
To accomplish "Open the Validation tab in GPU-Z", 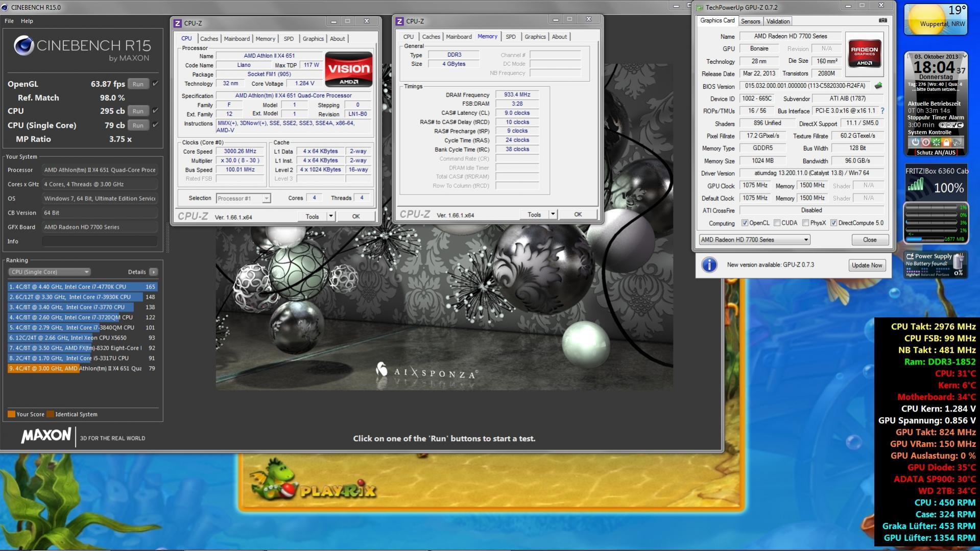I will 778,21.
